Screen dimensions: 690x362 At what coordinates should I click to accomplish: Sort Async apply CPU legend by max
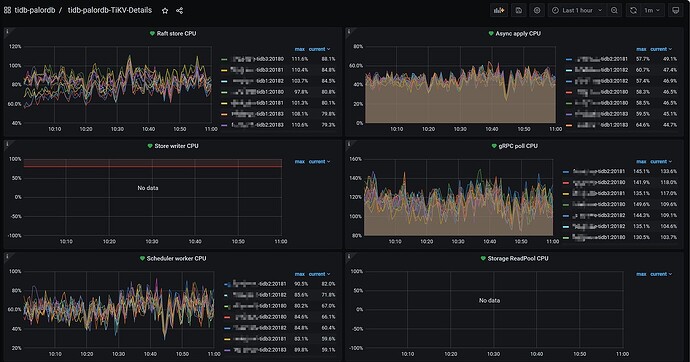coord(641,49)
